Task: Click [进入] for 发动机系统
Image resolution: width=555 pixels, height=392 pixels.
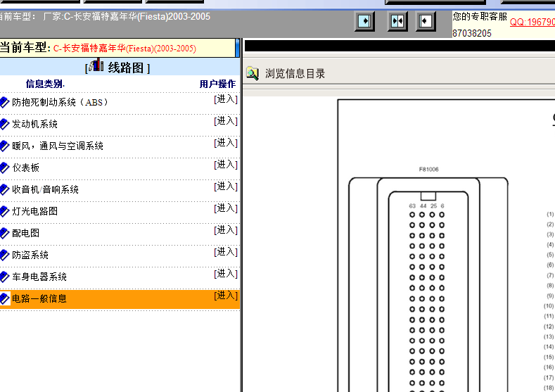Action: (x=226, y=121)
